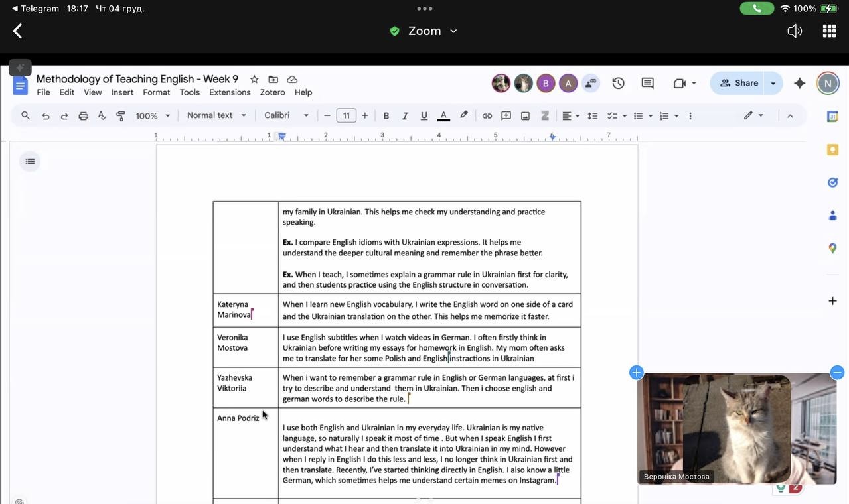Screen dimensions: 849x504
Task: Open the 100% zoom level dropdown
Action: tap(153, 116)
